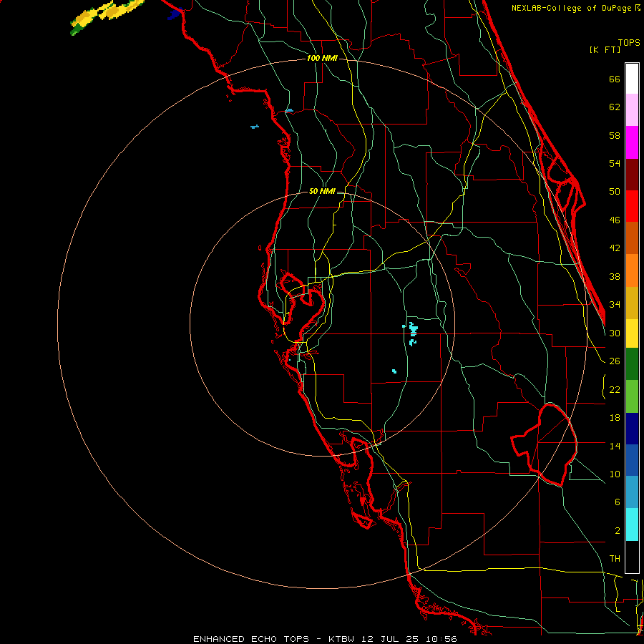This screenshot has height=644, width=644.
Task: Click the cyan swatch at legend bottom
Action: pos(632,525)
